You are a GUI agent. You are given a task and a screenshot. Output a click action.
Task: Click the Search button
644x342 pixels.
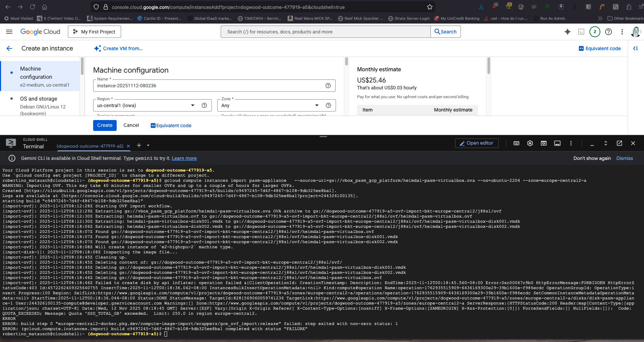[445, 32]
